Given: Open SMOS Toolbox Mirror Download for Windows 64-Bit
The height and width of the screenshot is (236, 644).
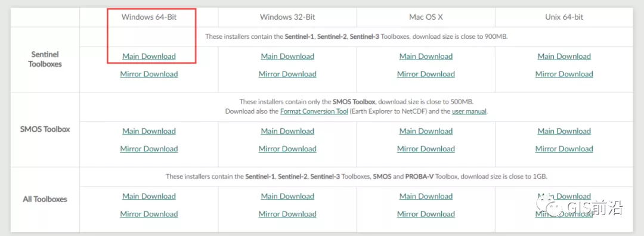Looking at the screenshot, I should pos(149,149).
